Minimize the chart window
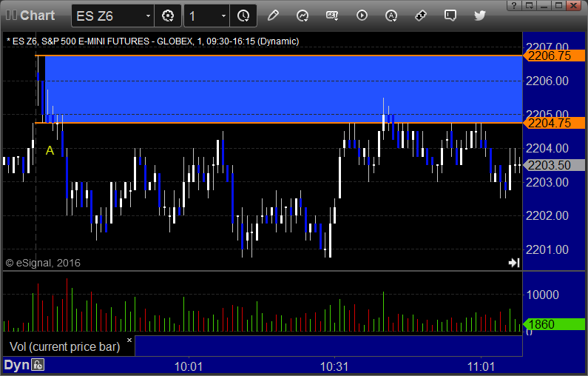Viewport: 588px width, 376px height. 544,5
